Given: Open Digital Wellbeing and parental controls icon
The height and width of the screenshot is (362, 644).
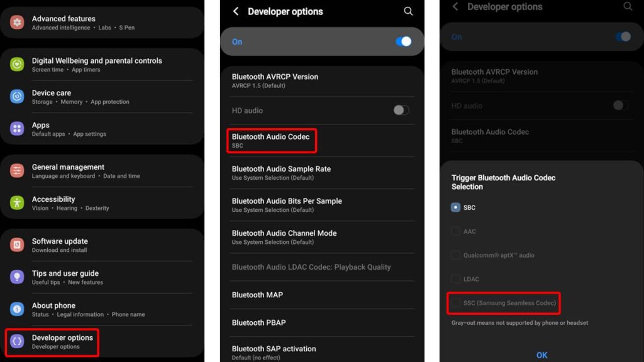Looking at the screenshot, I should click(x=17, y=65).
